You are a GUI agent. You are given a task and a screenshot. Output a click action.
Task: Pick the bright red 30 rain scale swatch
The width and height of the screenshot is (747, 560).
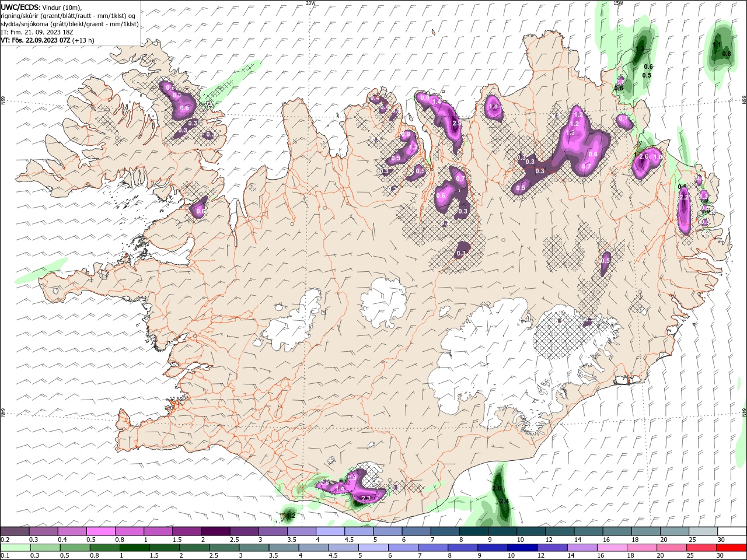click(731, 548)
